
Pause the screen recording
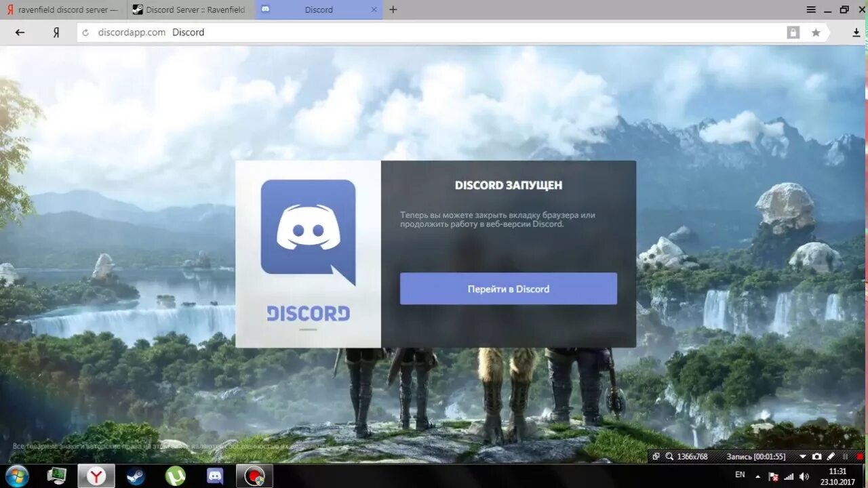click(x=845, y=457)
